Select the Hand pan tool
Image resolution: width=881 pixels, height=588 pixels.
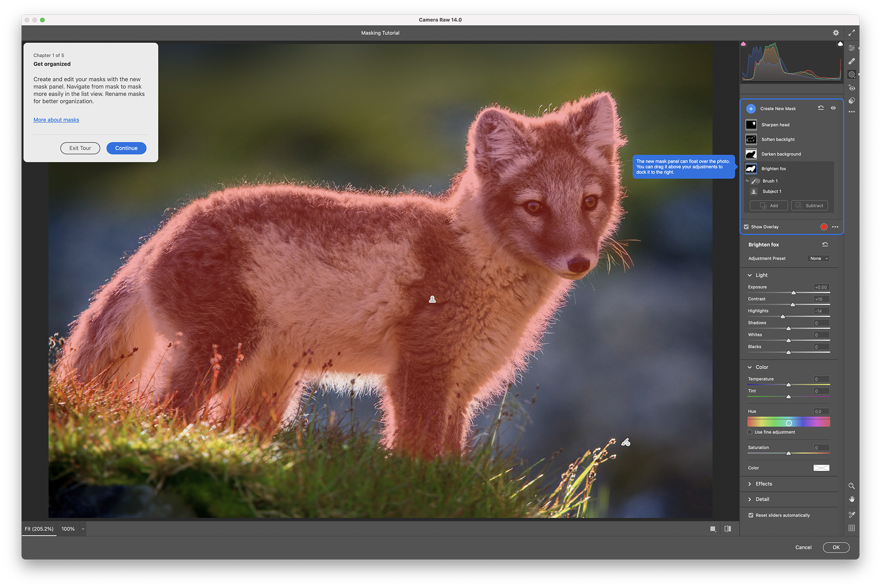click(x=851, y=499)
